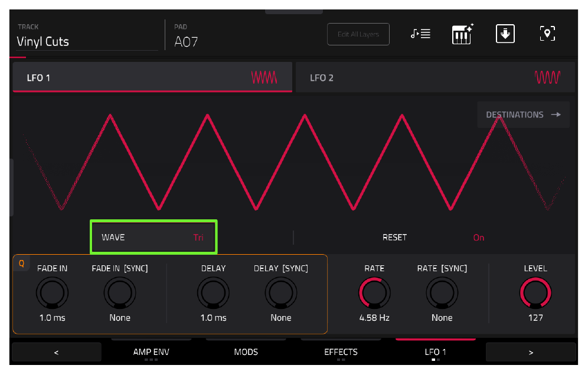
Task: Click the DELAY [SYNC] None value
Action: [x=281, y=318]
